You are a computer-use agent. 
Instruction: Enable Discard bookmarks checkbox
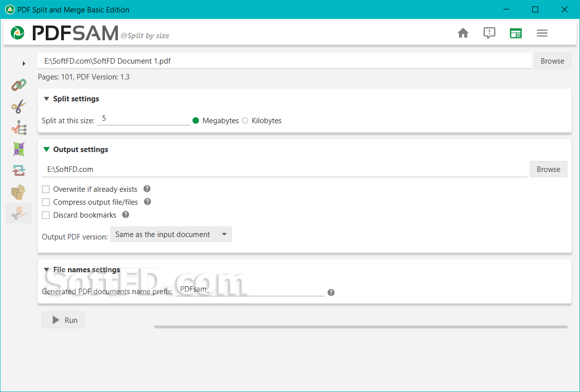[x=46, y=216]
